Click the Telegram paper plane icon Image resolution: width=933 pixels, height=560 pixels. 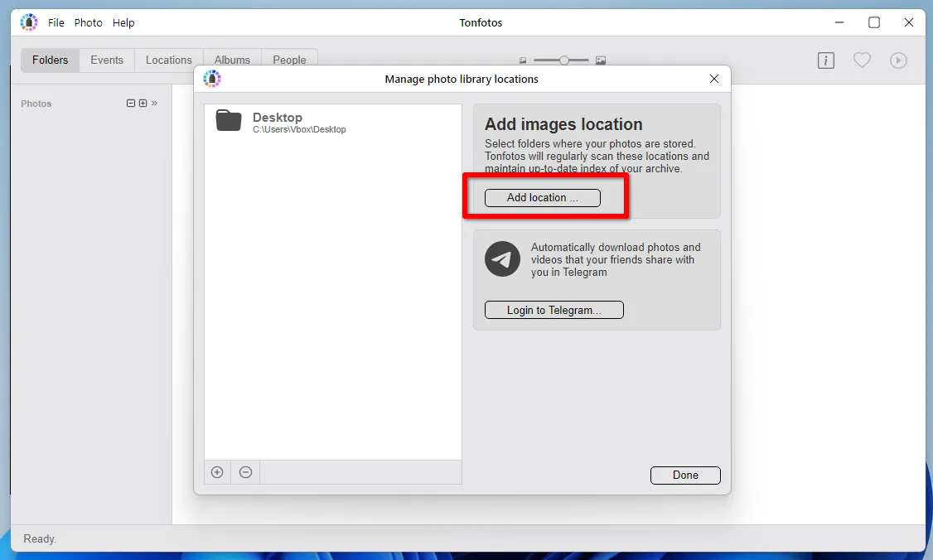(x=502, y=259)
